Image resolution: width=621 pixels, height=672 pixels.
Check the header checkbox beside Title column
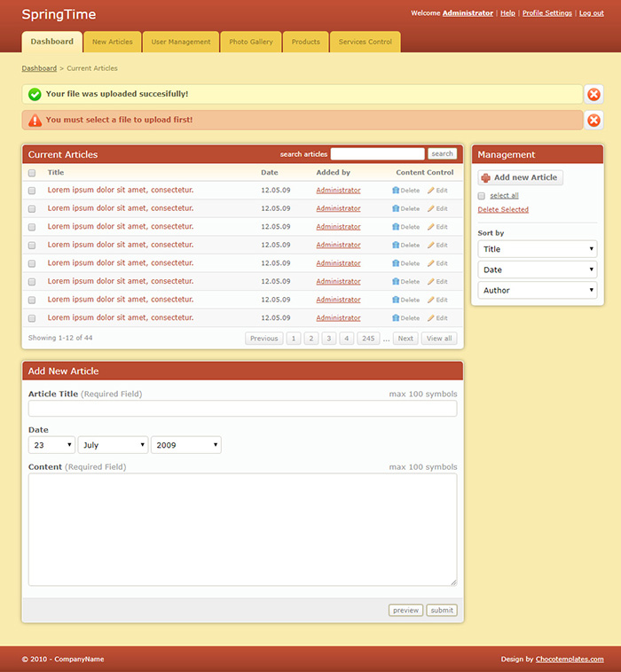click(x=32, y=173)
